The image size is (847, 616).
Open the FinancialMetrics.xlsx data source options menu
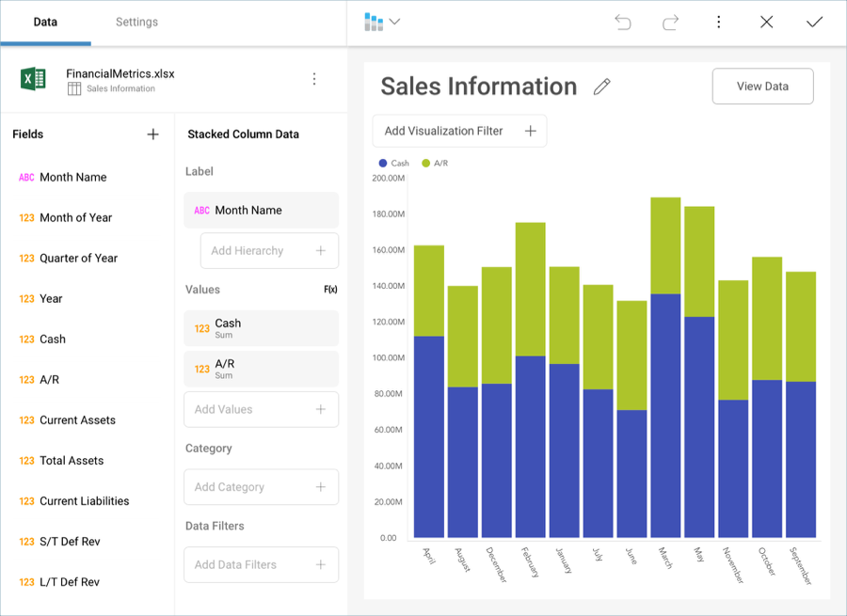314,79
